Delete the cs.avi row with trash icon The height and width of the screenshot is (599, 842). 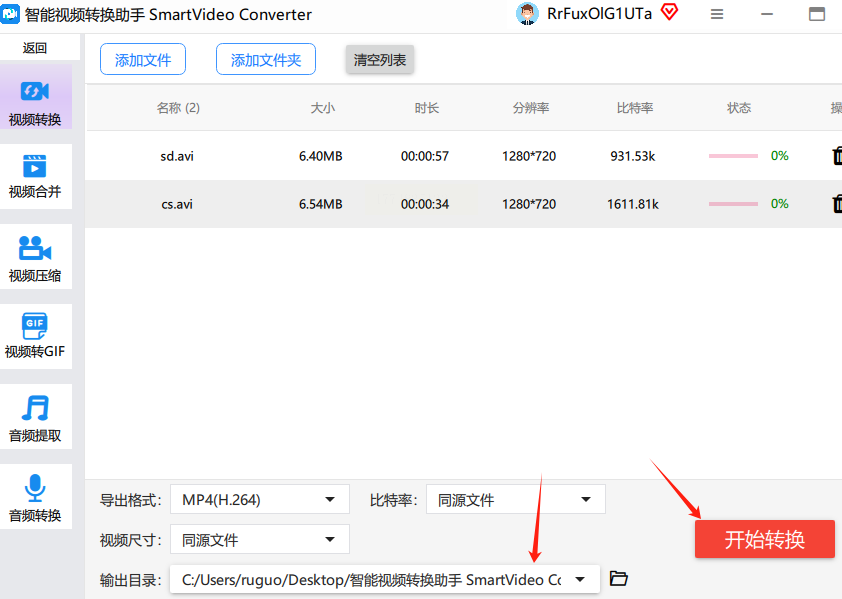837,204
